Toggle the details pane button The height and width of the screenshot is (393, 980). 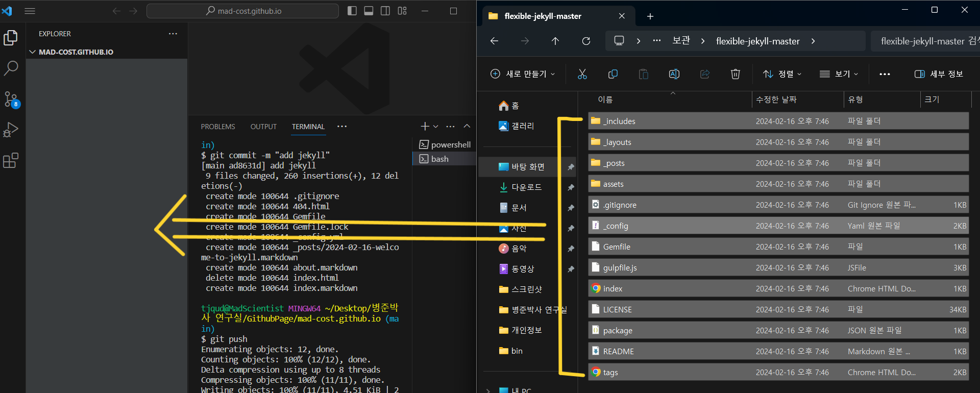tap(939, 74)
